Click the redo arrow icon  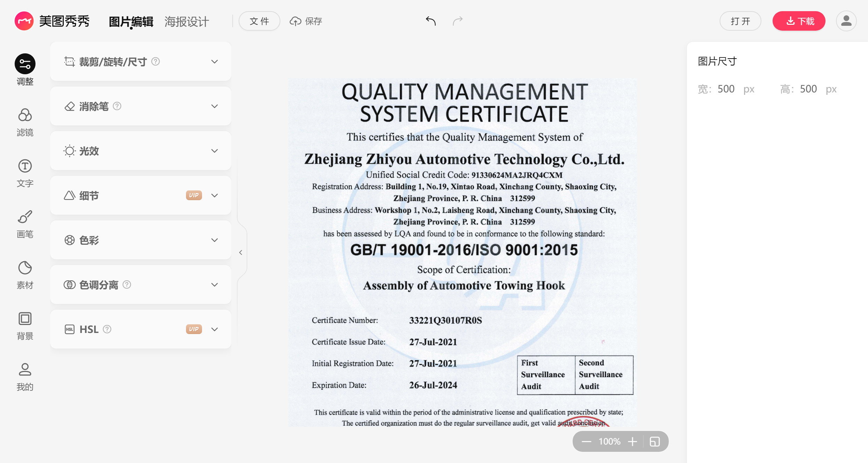(457, 21)
